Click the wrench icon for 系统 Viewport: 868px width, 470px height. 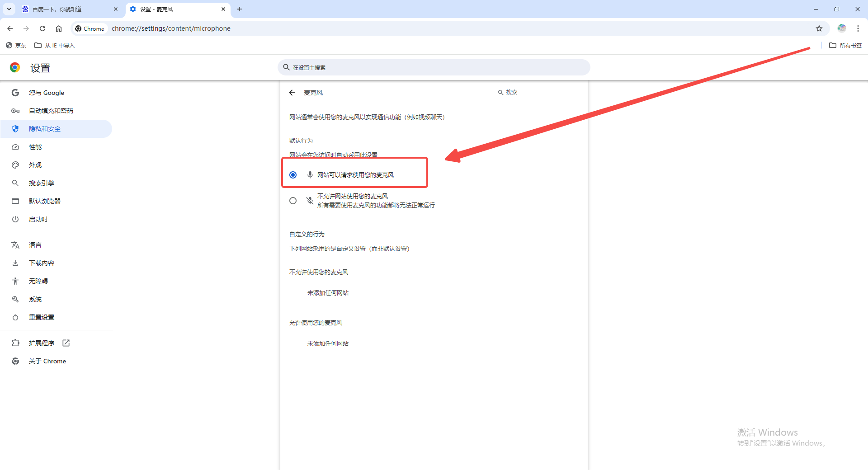point(15,299)
